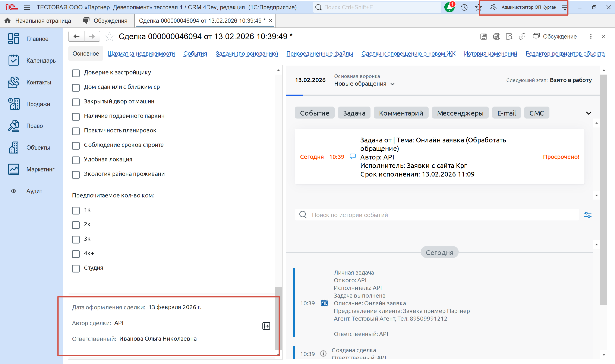
Task: Open the history clock icon
Action: tap(464, 7)
